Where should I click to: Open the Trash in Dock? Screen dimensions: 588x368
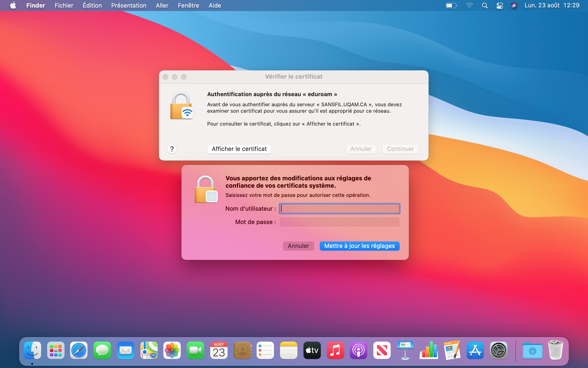click(555, 350)
